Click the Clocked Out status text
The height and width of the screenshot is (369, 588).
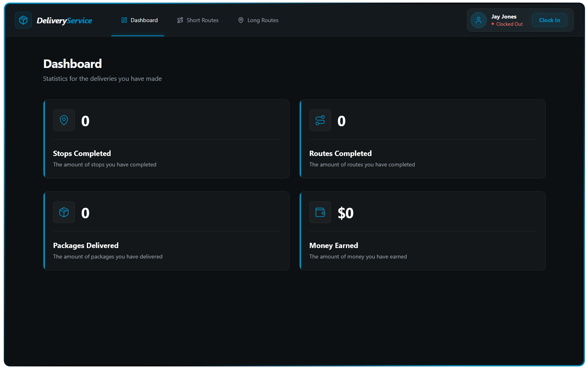pyautogui.click(x=510, y=24)
